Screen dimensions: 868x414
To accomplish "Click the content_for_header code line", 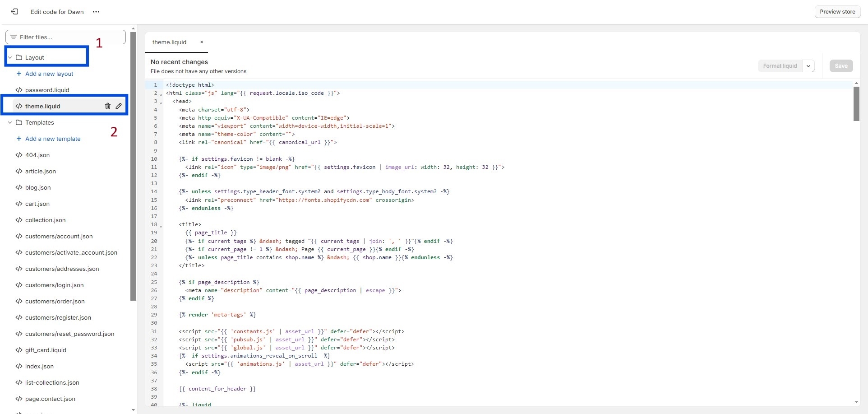I will point(217,389).
